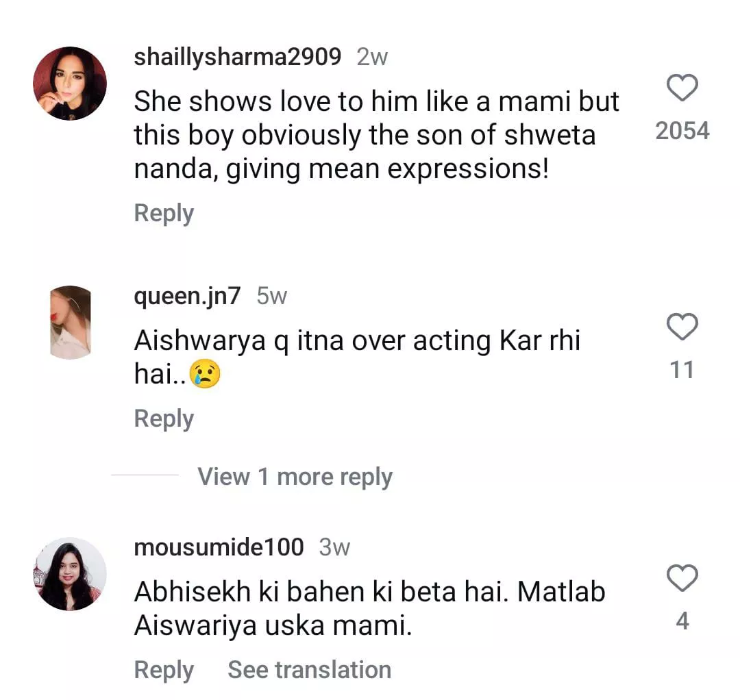
Task: Click the 2054 likes count
Action: 682,130
